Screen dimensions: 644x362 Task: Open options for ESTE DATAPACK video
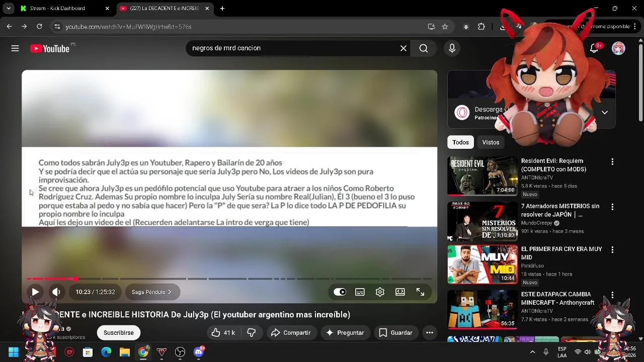pos(612,295)
